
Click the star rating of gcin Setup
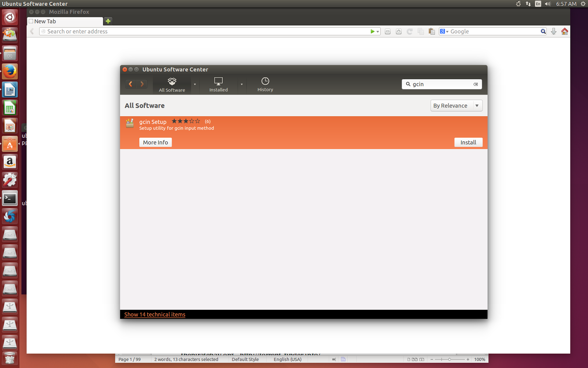tap(186, 121)
